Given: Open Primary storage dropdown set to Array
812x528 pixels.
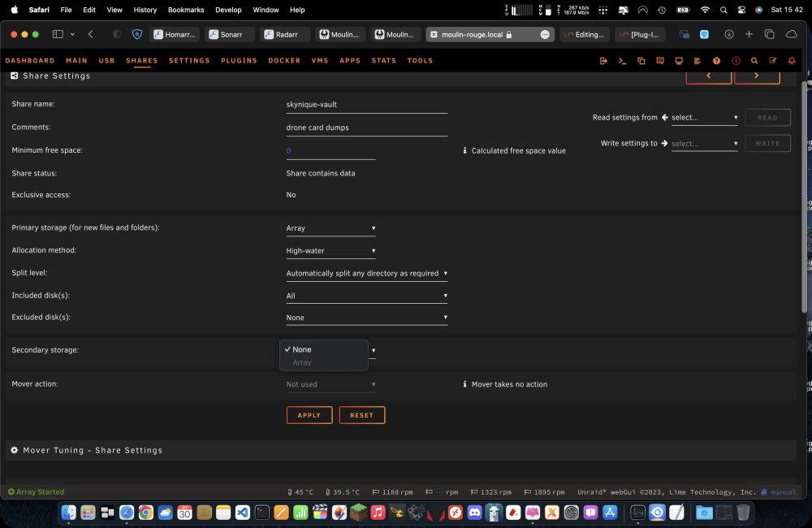Looking at the screenshot, I should (x=330, y=228).
